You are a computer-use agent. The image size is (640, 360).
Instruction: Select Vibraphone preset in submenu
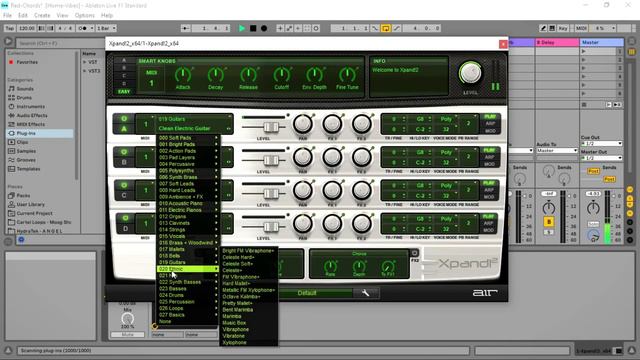pyautogui.click(x=236, y=329)
